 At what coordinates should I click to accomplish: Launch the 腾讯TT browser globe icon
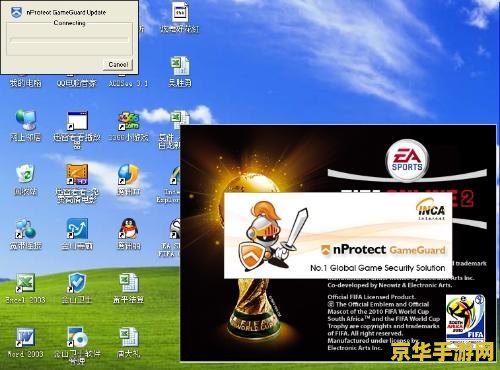click(129, 174)
